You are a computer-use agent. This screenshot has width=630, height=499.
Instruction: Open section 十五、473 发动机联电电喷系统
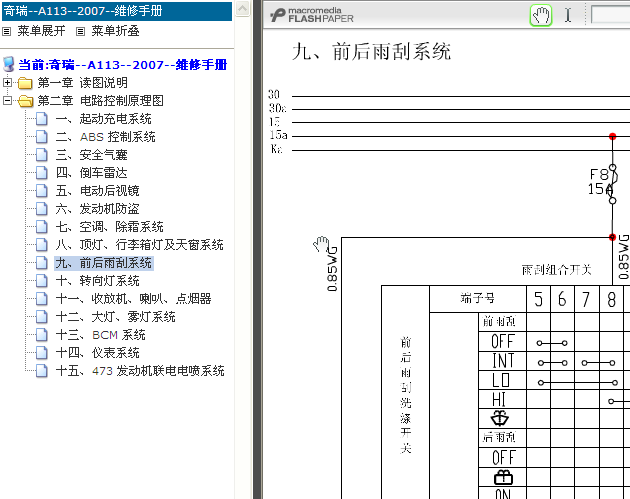[x=140, y=371]
